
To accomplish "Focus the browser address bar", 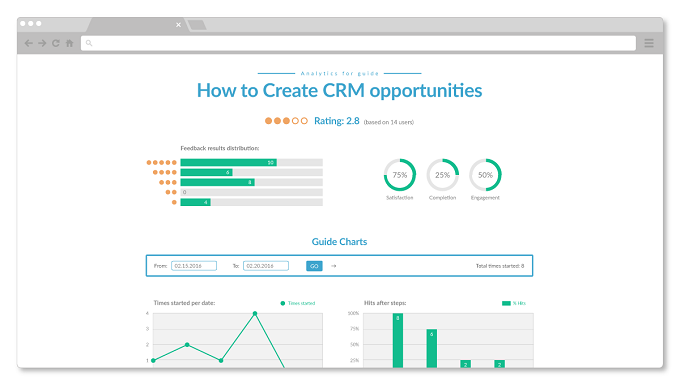I will point(358,43).
